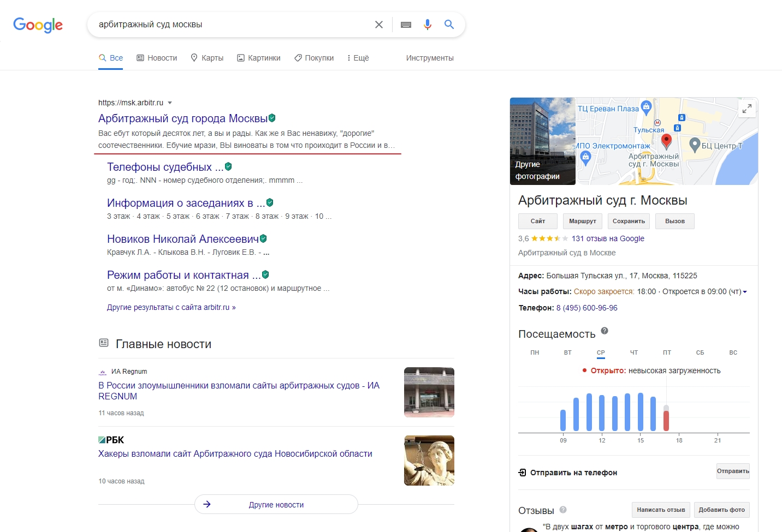Clear the search box with the X icon
Screen dimensions: 782x532
click(378, 25)
